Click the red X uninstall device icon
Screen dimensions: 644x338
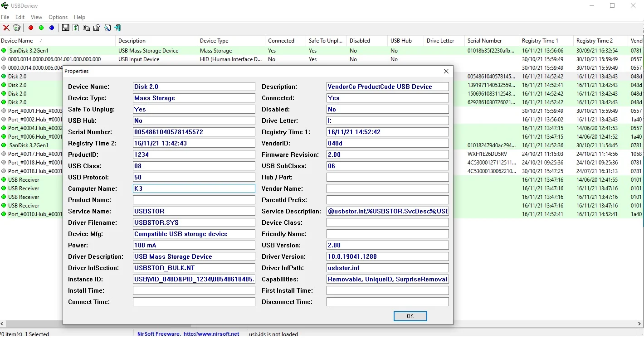(6, 28)
